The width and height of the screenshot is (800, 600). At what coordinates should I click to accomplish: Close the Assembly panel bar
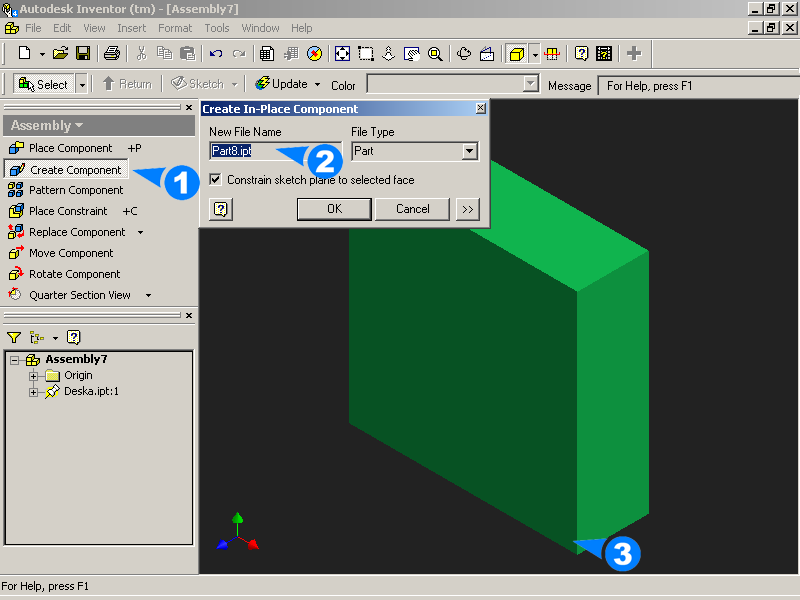[189, 107]
